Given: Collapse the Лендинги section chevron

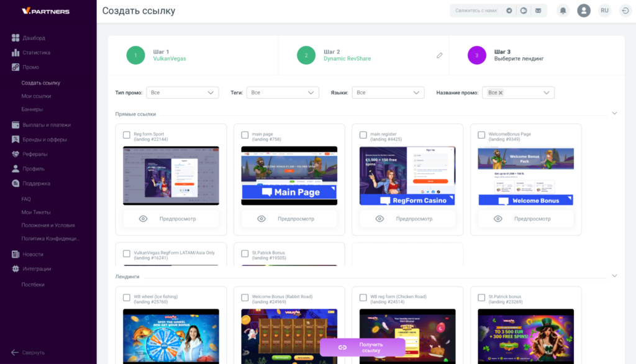Looking at the screenshot, I should coord(614,276).
